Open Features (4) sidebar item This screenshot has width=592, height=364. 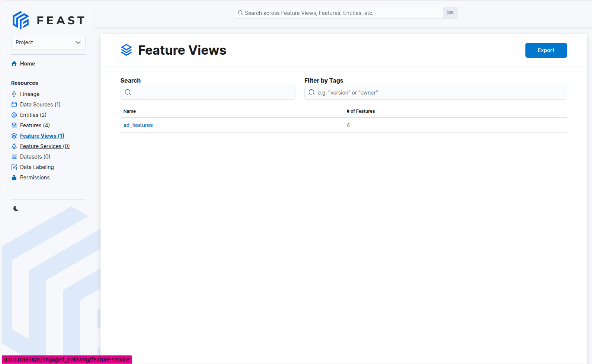35,125
